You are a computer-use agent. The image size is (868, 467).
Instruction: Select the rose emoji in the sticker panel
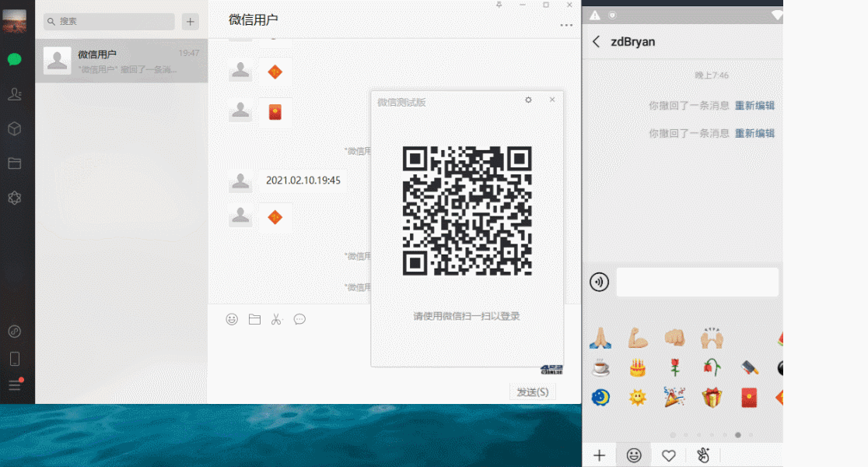674,367
